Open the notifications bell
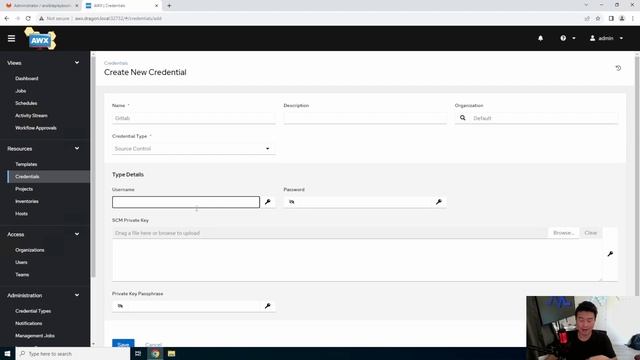The width and height of the screenshot is (640, 360). (540, 38)
